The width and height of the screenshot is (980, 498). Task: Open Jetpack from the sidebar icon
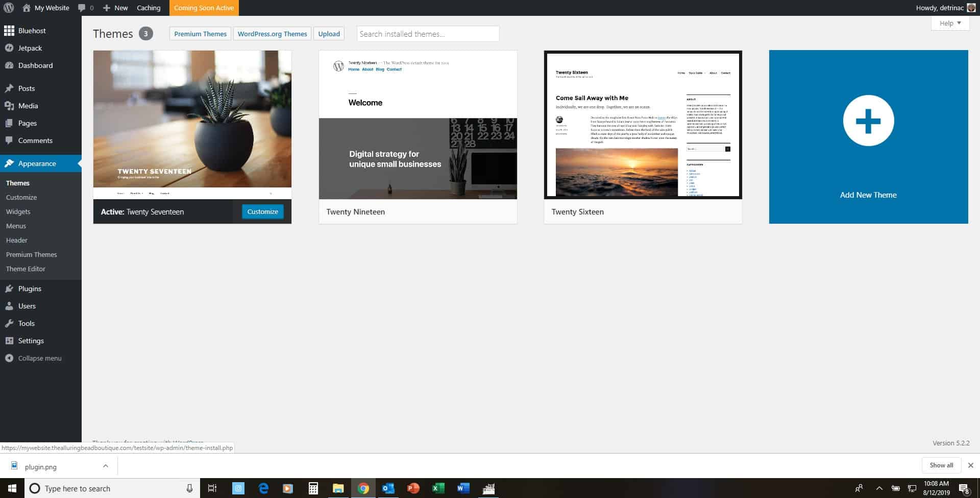pos(9,48)
